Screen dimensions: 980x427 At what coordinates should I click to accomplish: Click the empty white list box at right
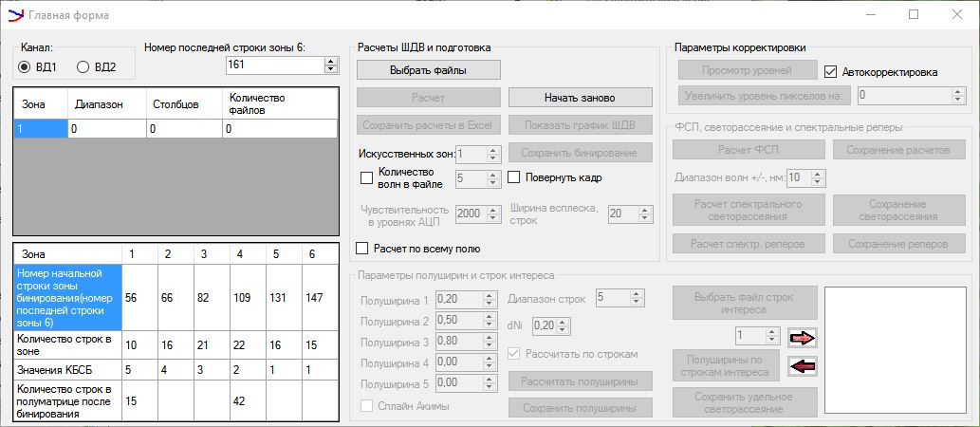[894, 348]
